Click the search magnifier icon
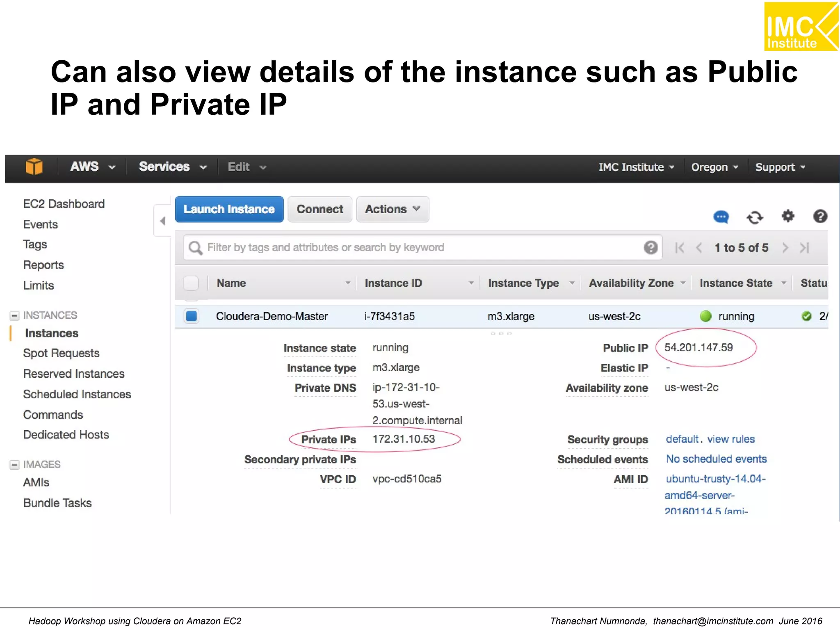Screen dimensions: 840x630 tap(195, 248)
